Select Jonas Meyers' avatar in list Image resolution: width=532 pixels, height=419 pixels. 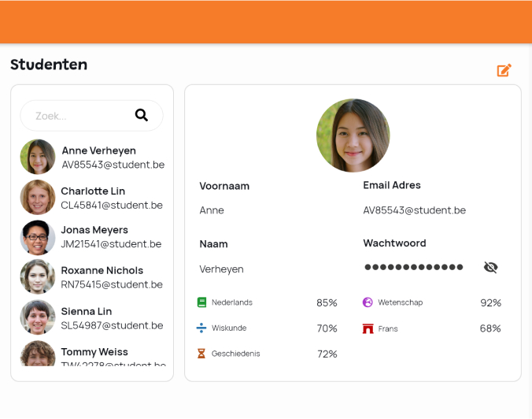38,237
